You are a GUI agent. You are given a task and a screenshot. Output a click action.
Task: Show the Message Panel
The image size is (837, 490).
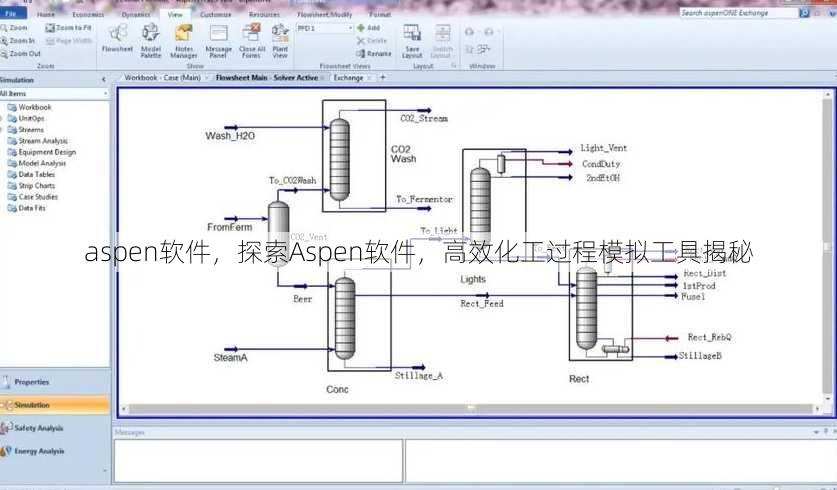pos(218,41)
